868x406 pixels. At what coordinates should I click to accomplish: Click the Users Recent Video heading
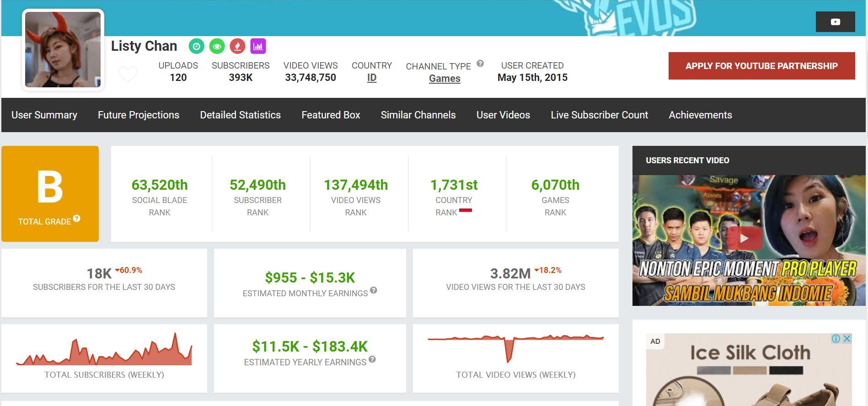(x=687, y=160)
